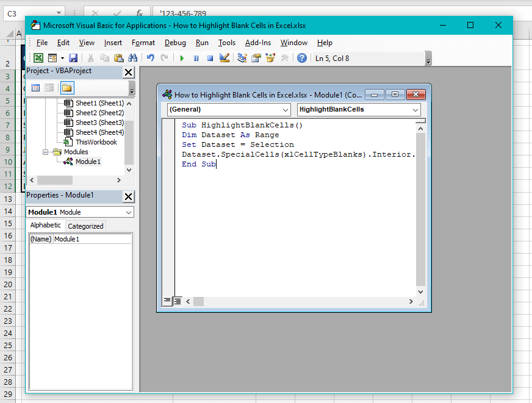Click the blue Help question mark icon
This screenshot has width=532, height=403.
[x=301, y=59]
